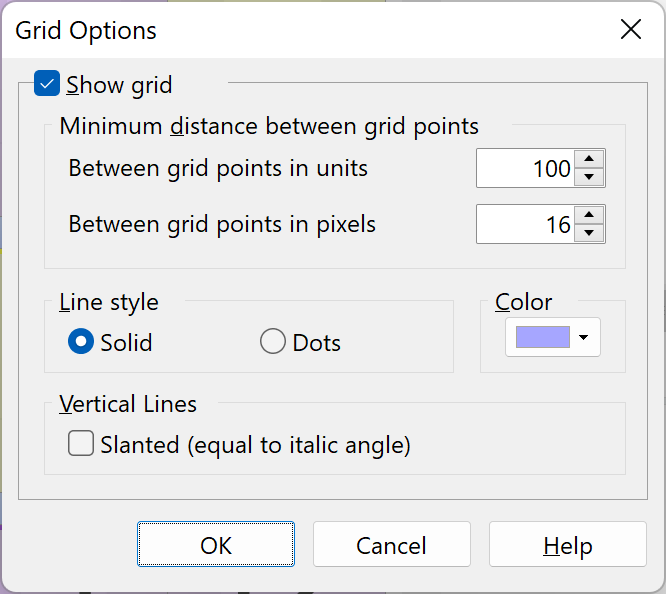Image resolution: width=666 pixels, height=594 pixels.
Task: Click the Show grid label text
Action: coord(119,85)
